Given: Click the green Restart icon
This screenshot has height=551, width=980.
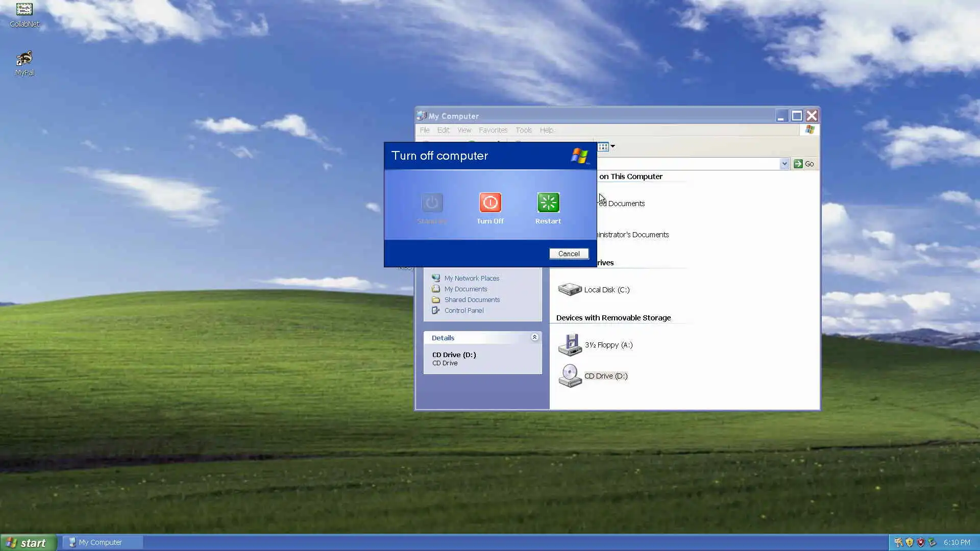Looking at the screenshot, I should (x=548, y=203).
